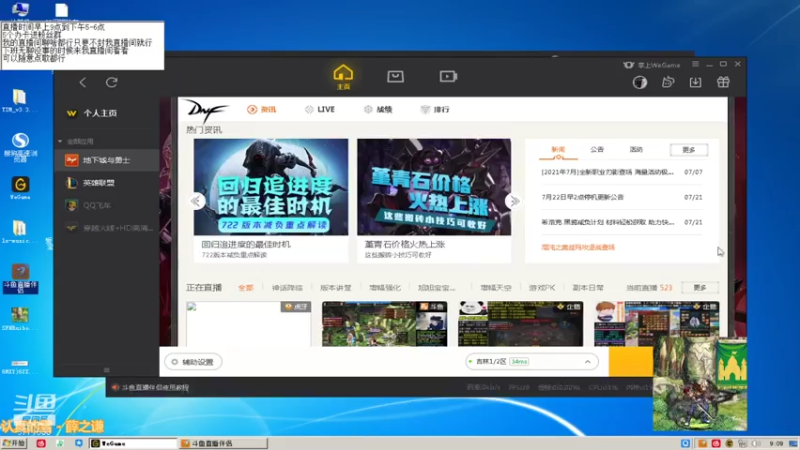
Task: Show previous hot news carousel slide
Action: click(x=196, y=201)
